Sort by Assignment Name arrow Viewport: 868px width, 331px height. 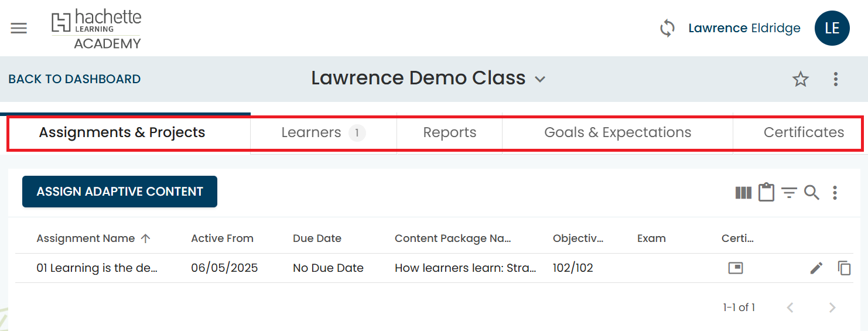(x=146, y=238)
